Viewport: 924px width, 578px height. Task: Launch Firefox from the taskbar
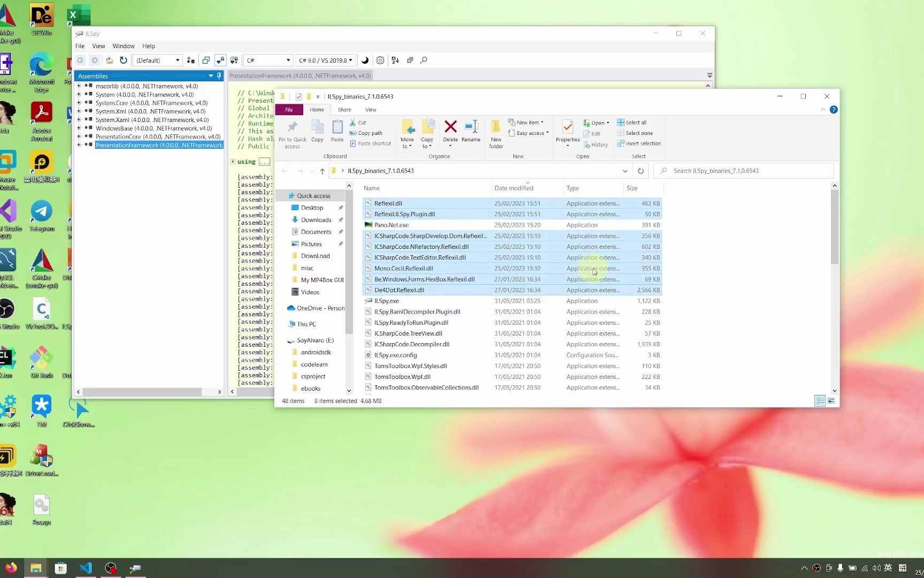pyautogui.click(x=11, y=568)
